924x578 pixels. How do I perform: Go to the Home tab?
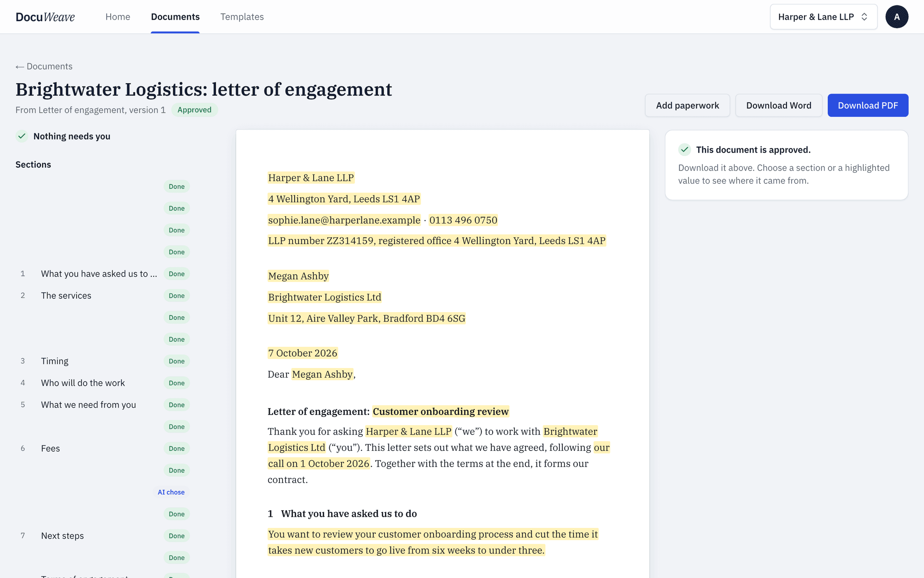[x=118, y=17]
